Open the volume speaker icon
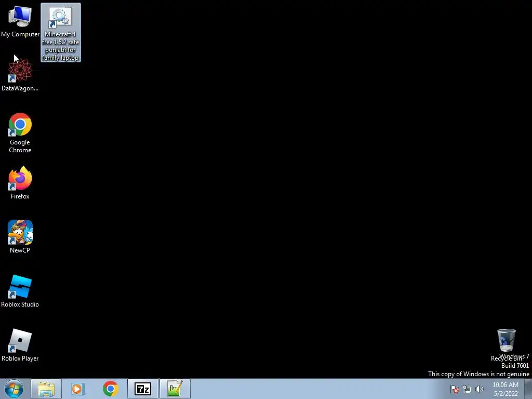Screen dimensions: 532x399 click(x=480, y=389)
